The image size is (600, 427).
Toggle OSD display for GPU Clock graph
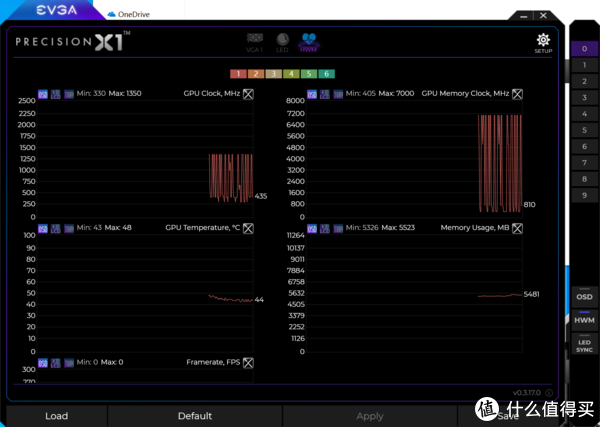(43, 94)
